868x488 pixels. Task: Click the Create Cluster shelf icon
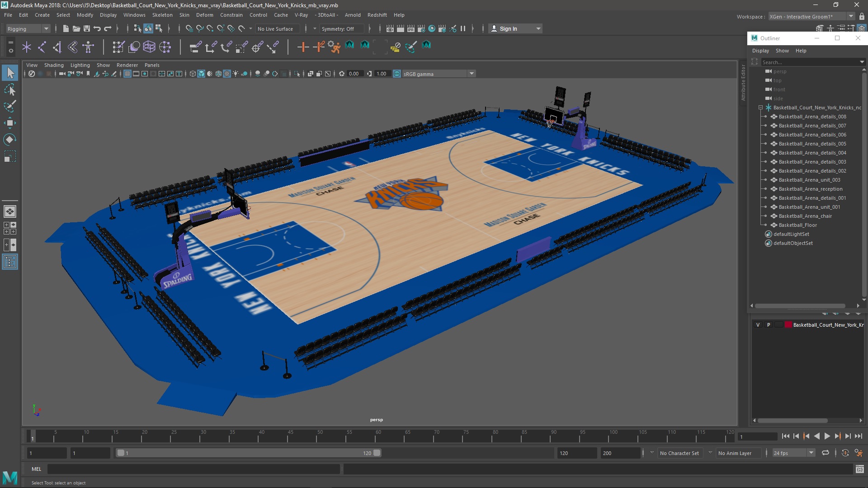[165, 47]
